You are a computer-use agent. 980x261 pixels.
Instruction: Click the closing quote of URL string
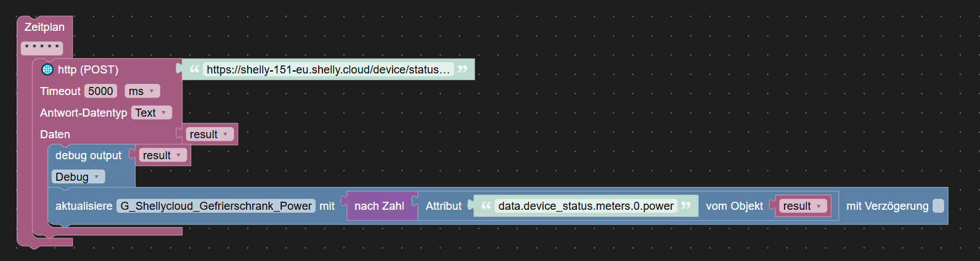click(462, 69)
